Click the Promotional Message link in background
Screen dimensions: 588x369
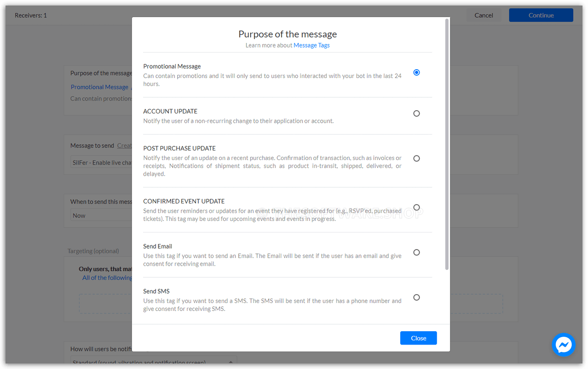[x=99, y=87]
